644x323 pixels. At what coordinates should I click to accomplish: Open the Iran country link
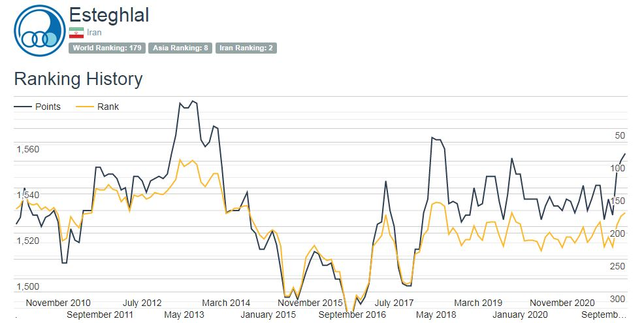pos(94,32)
